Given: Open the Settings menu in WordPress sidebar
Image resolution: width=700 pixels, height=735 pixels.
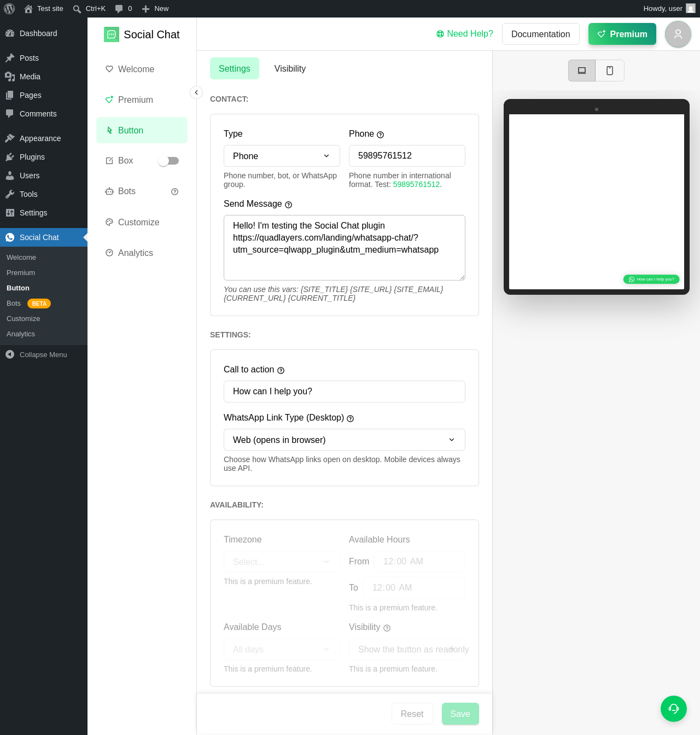Looking at the screenshot, I should tap(44, 213).
